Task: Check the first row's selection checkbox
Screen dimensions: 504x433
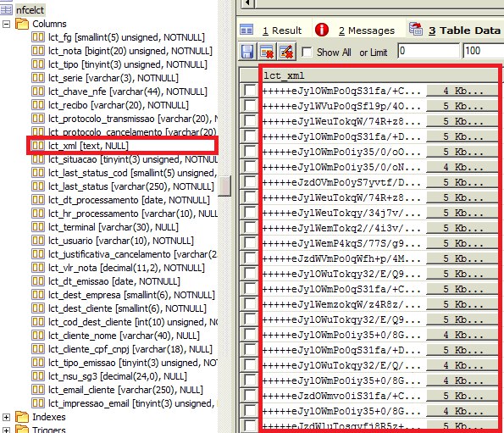Action: pyautogui.click(x=250, y=91)
